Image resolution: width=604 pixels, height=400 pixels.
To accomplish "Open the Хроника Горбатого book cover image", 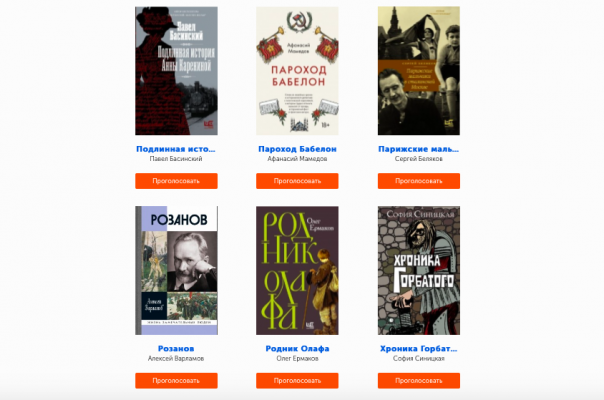I will [419, 270].
